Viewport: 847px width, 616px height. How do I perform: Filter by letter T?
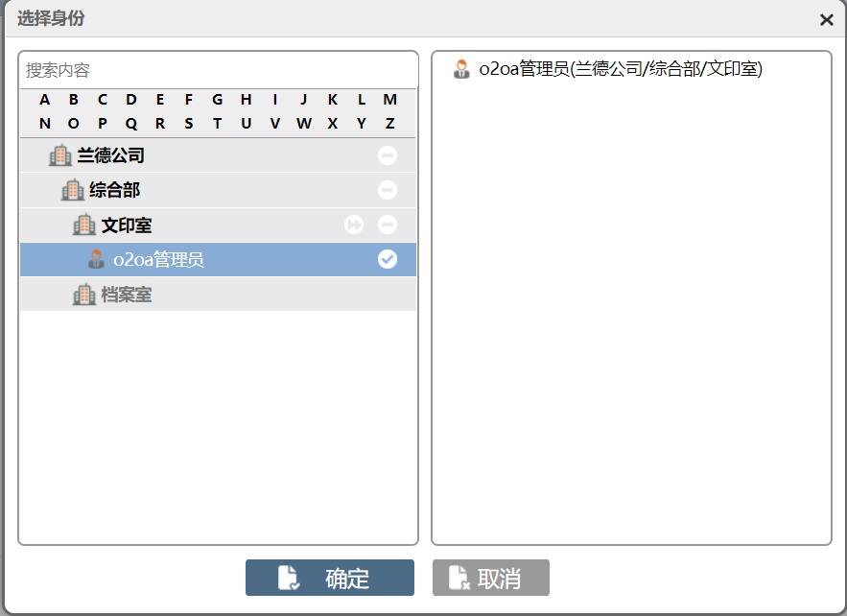pyautogui.click(x=217, y=124)
